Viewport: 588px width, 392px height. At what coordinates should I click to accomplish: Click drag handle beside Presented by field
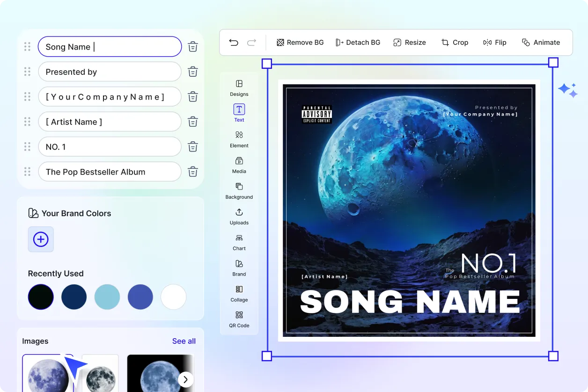coord(27,72)
